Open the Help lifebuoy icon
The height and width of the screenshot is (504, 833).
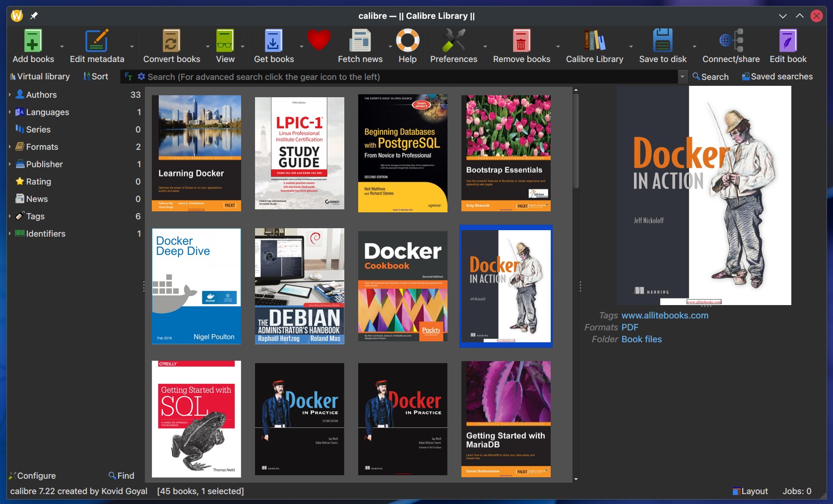point(407,41)
